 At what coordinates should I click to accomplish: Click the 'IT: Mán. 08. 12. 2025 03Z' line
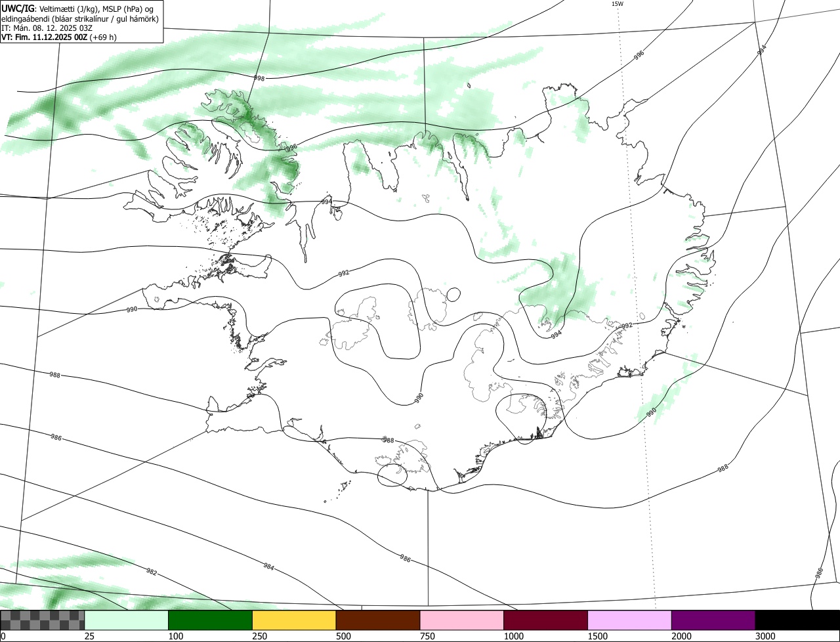pos(48,28)
